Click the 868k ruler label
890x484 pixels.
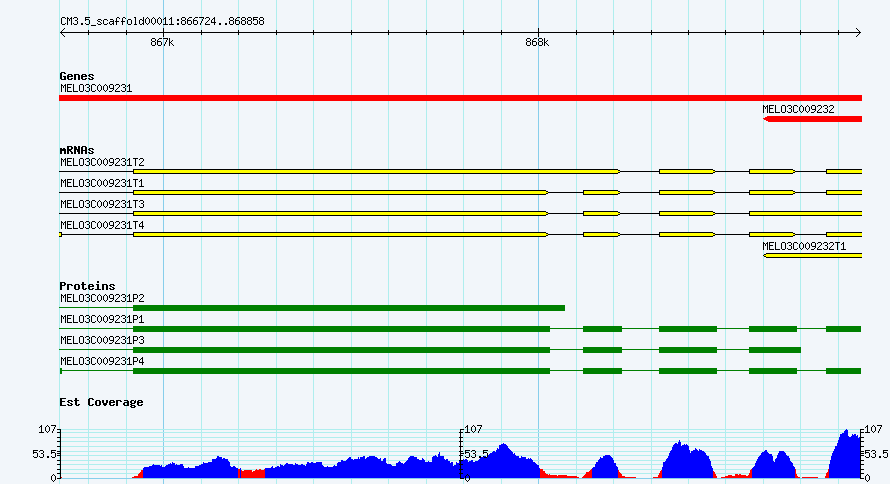(x=537, y=43)
